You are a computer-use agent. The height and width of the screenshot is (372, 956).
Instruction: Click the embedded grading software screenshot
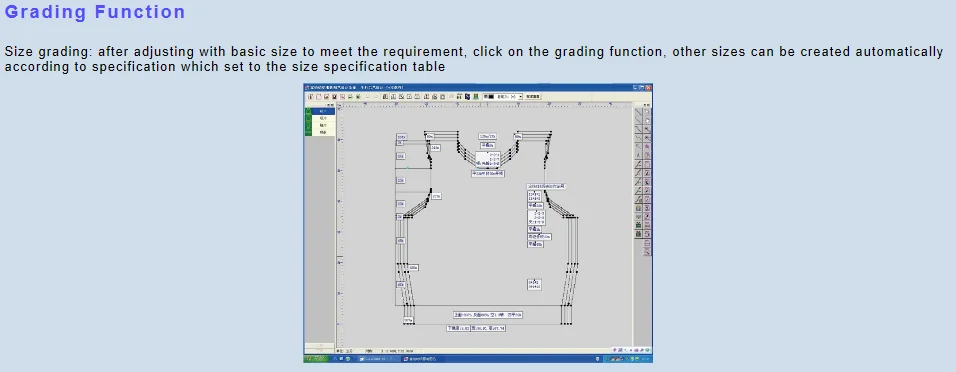coord(478,223)
